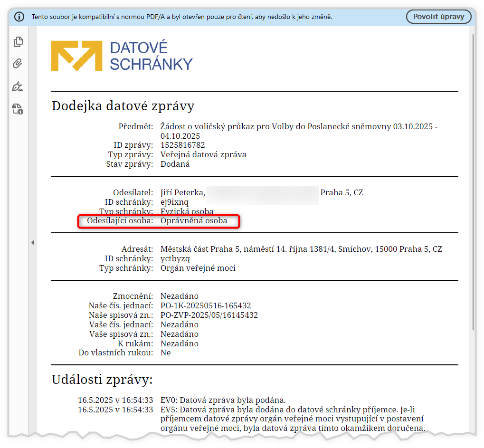Click the heading Dodejka datové zprávy
This screenshot has width=484, height=448.
(123, 106)
